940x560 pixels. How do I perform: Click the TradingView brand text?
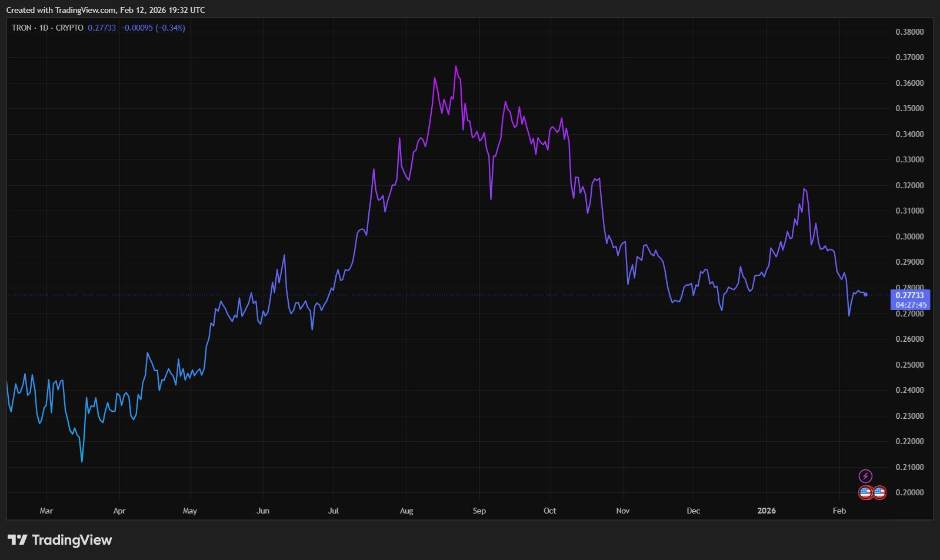click(x=72, y=539)
